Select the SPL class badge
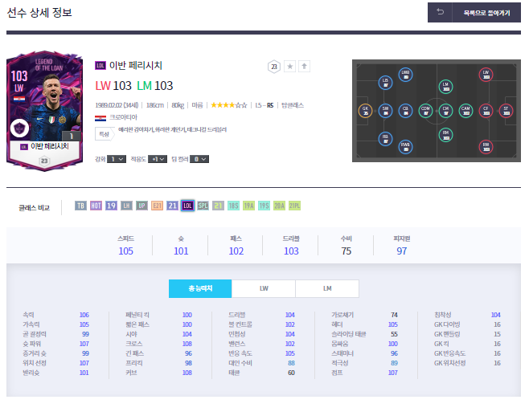Screen dimensions: 529x420 tap(203, 206)
